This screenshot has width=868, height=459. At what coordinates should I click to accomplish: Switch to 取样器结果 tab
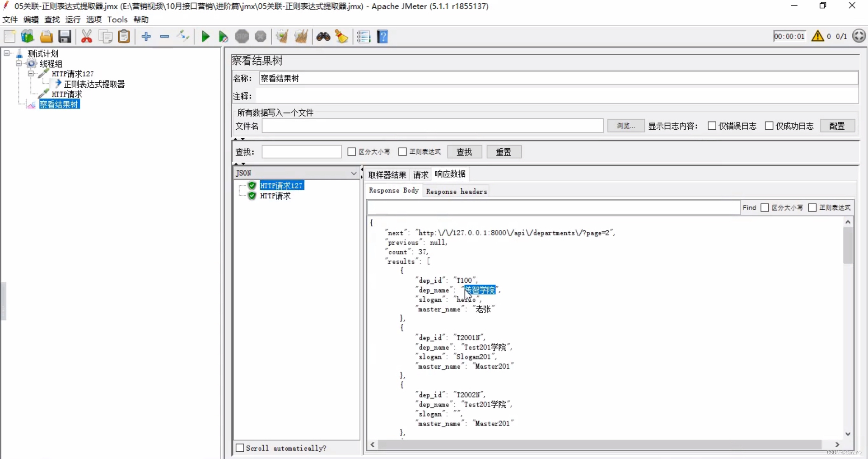coord(387,175)
